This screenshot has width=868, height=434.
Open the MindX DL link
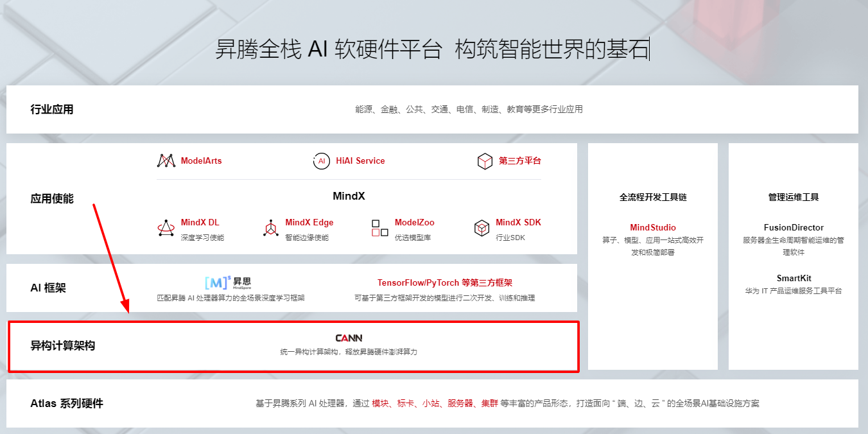(x=200, y=223)
